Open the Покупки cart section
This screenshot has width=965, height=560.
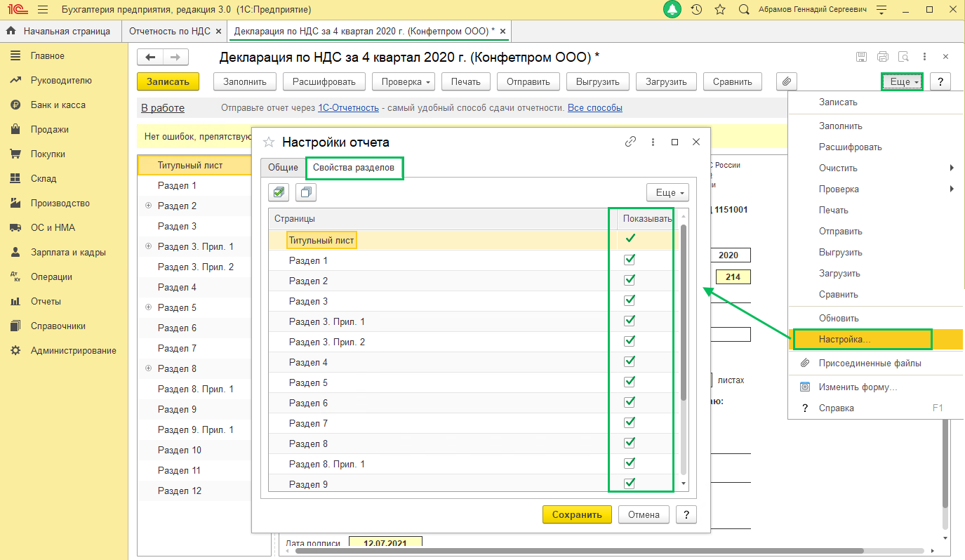pyautogui.click(x=48, y=154)
